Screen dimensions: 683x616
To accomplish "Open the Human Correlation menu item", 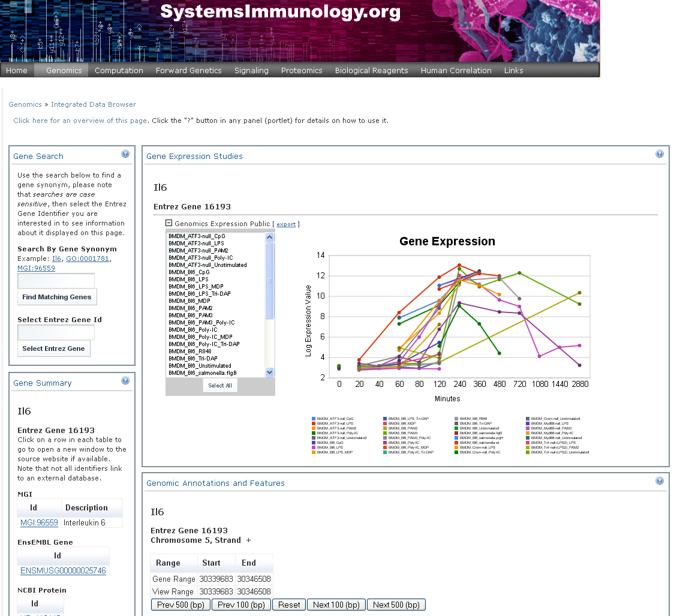I will (456, 71).
